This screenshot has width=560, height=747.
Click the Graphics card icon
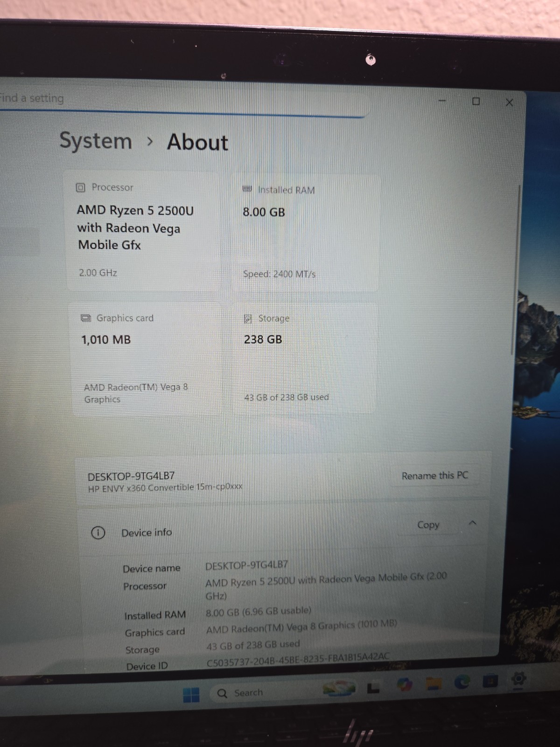[86, 318]
